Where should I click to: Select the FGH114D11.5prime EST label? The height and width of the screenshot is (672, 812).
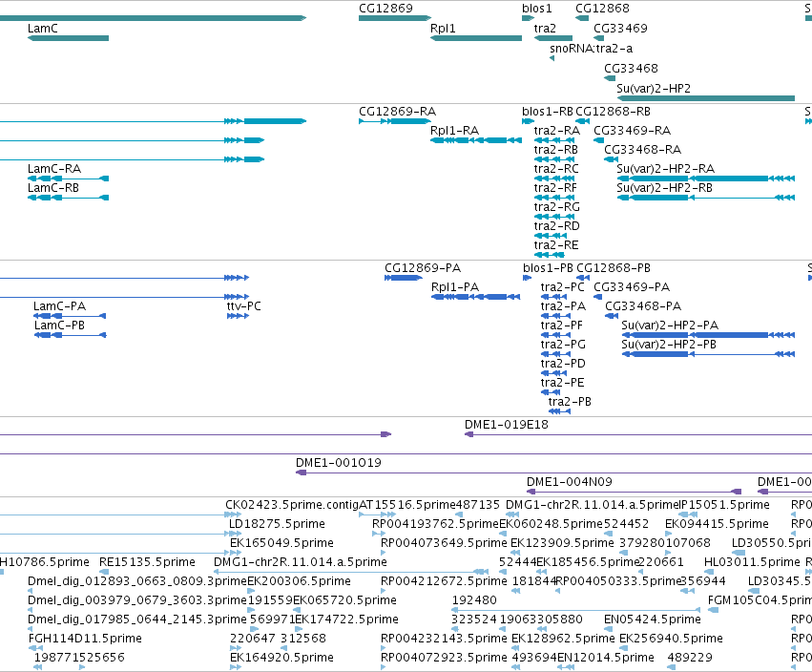tap(85, 639)
